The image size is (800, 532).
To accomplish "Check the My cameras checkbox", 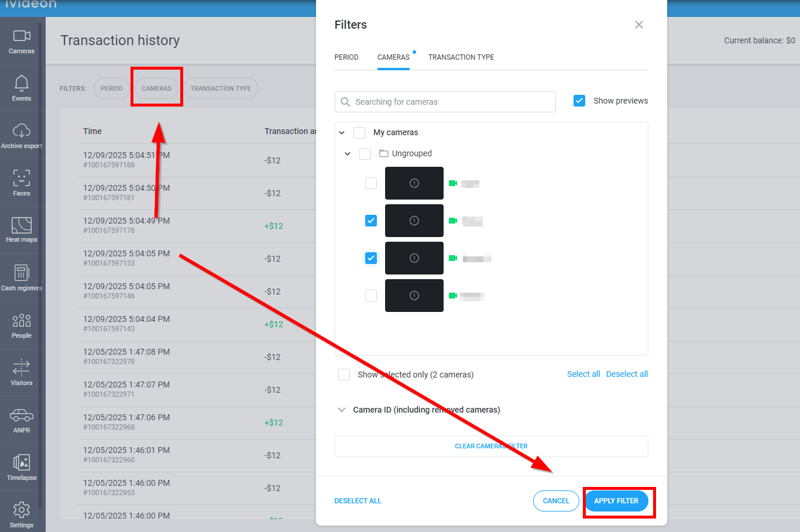I will point(359,133).
